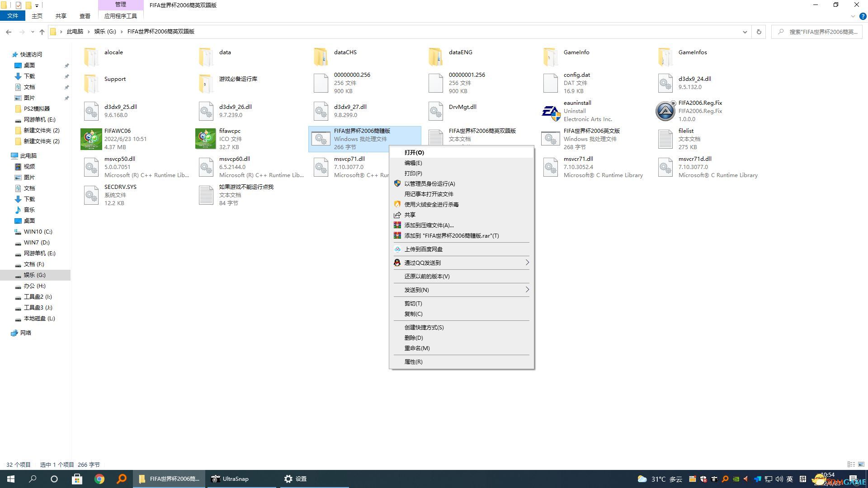Click the search box for this folder
Screen dimensions: 868x488
pyautogui.click(x=817, y=32)
